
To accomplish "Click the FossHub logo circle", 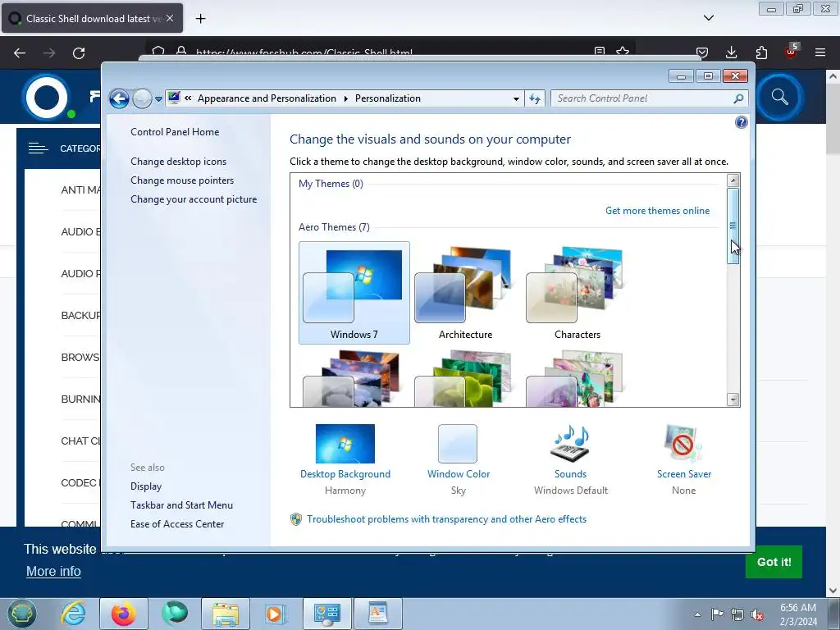I will tap(47, 98).
